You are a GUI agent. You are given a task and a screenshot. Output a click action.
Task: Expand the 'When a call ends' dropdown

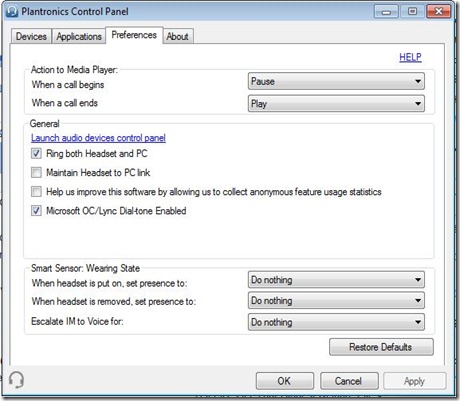coord(336,103)
